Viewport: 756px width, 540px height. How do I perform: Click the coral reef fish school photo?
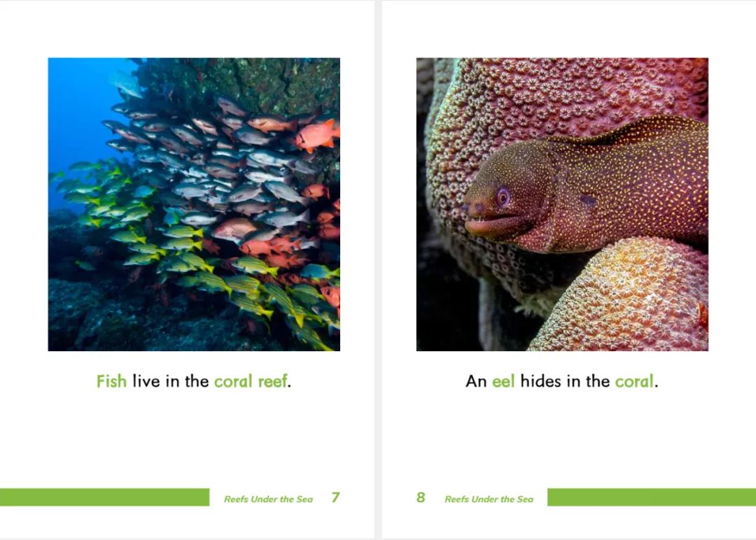[194, 204]
